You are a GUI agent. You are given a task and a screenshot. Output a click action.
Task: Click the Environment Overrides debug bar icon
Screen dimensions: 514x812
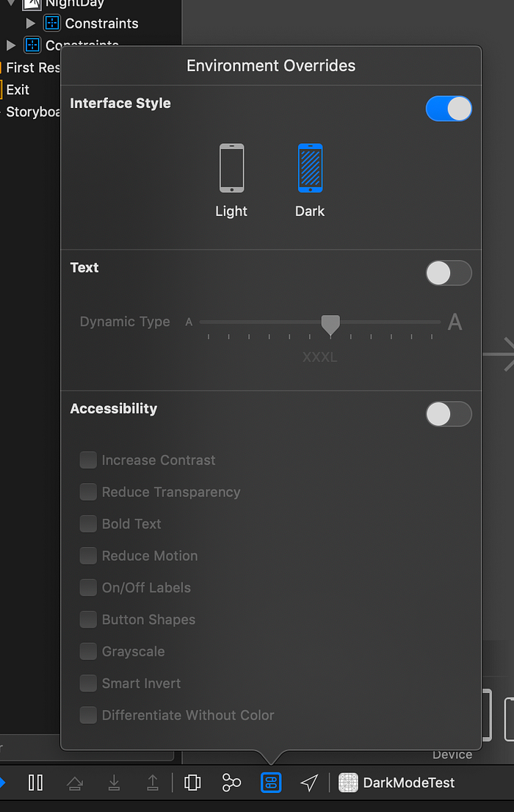271,783
